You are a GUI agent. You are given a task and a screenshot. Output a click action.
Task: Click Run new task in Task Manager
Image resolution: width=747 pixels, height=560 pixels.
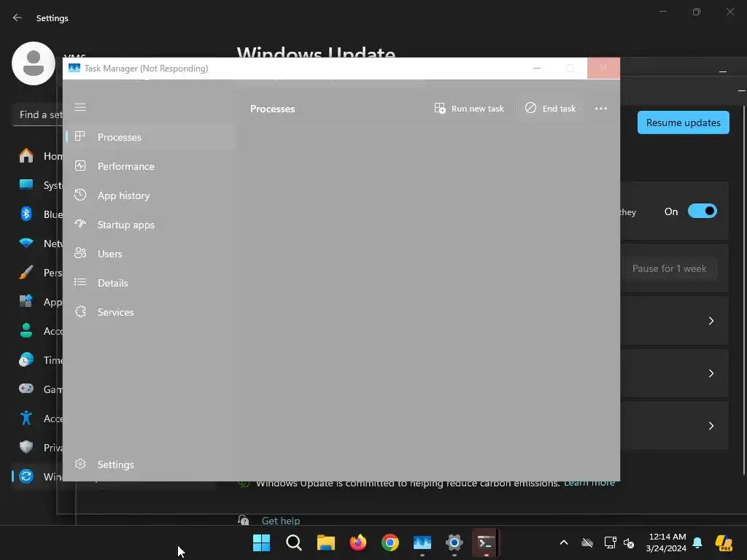click(469, 109)
